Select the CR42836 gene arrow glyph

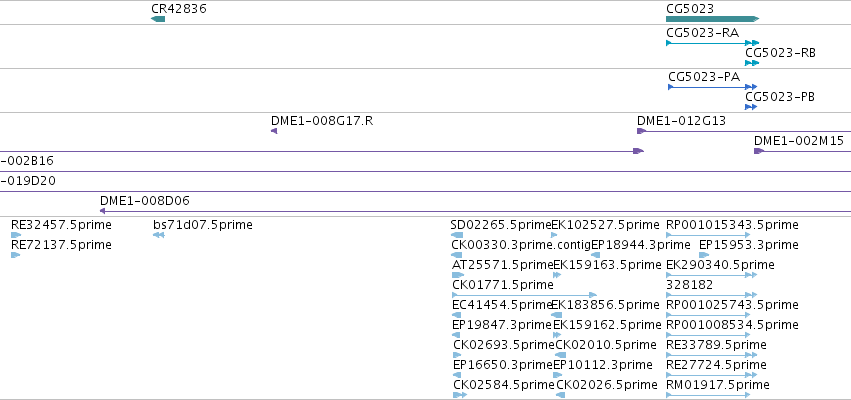(x=158, y=19)
